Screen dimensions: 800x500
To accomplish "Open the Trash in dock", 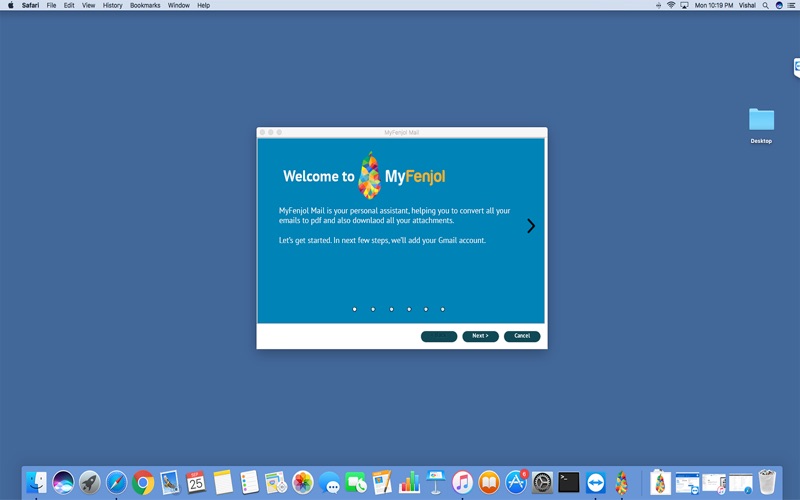I will click(767, 482).
